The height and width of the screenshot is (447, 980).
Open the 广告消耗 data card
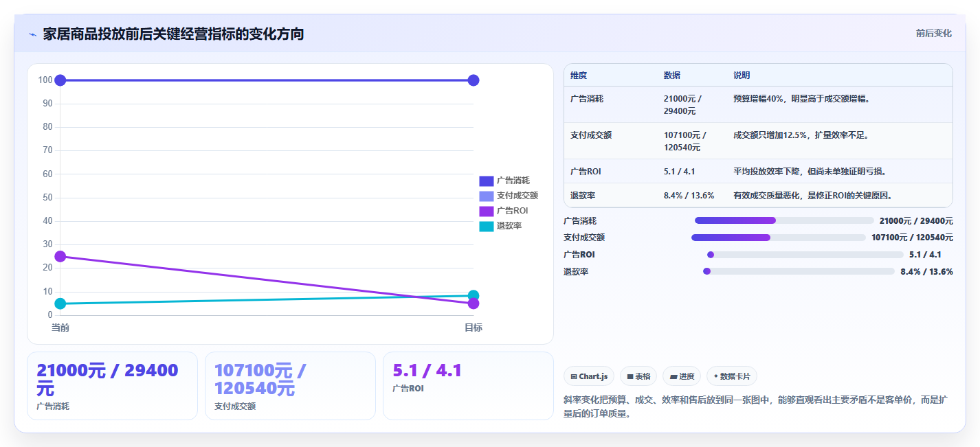point(112,386)
